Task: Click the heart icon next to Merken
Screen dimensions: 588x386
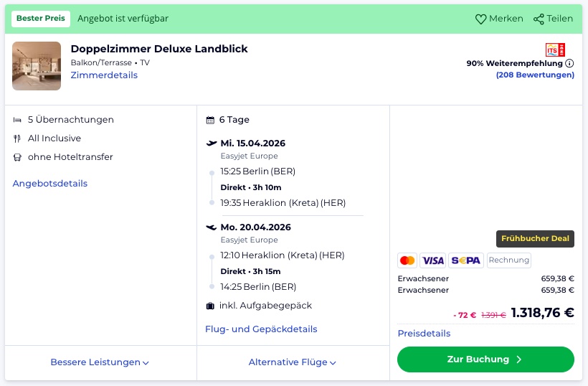Action: [480, 19]
